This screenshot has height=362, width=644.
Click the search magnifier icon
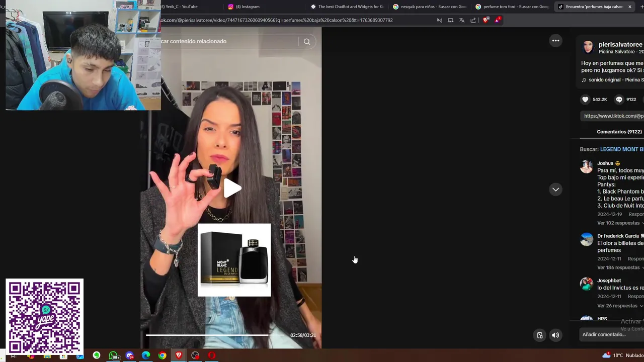[x=307, y=42]
